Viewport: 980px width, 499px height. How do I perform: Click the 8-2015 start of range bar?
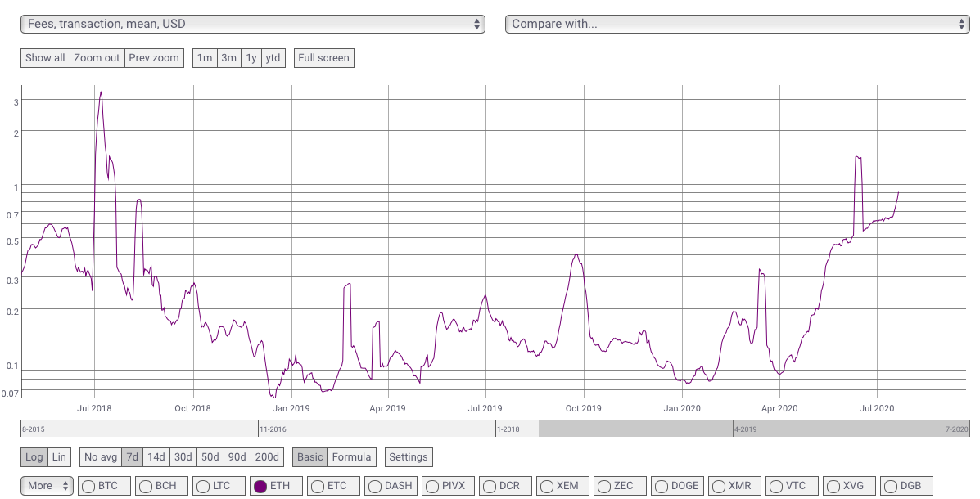coord(33,429)
